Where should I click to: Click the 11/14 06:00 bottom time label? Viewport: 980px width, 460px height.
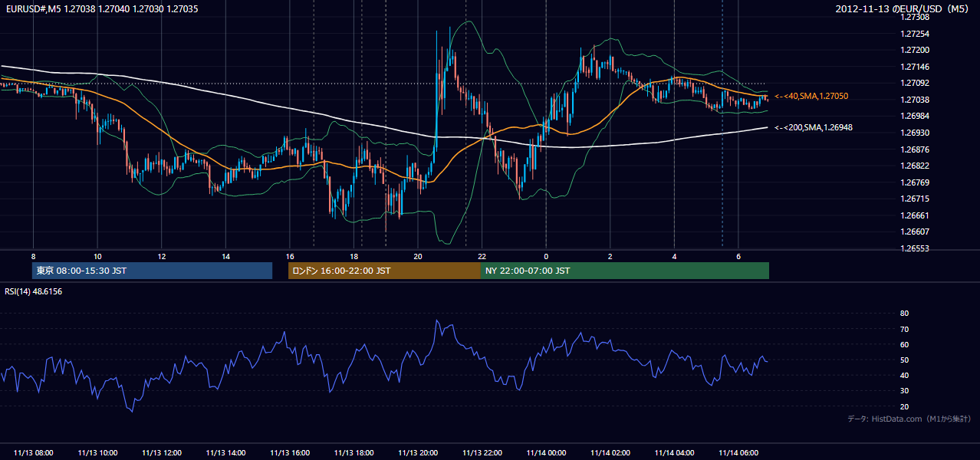pyautogui.click(x=738, y=453)
